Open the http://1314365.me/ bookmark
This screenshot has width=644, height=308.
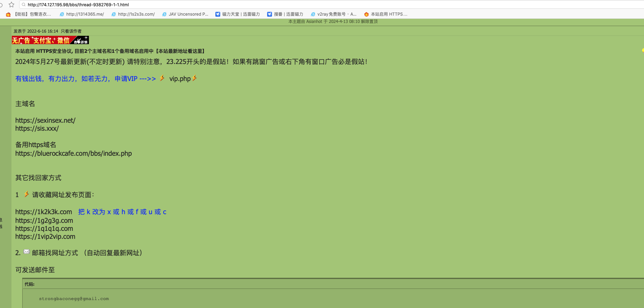pos(82,14)
